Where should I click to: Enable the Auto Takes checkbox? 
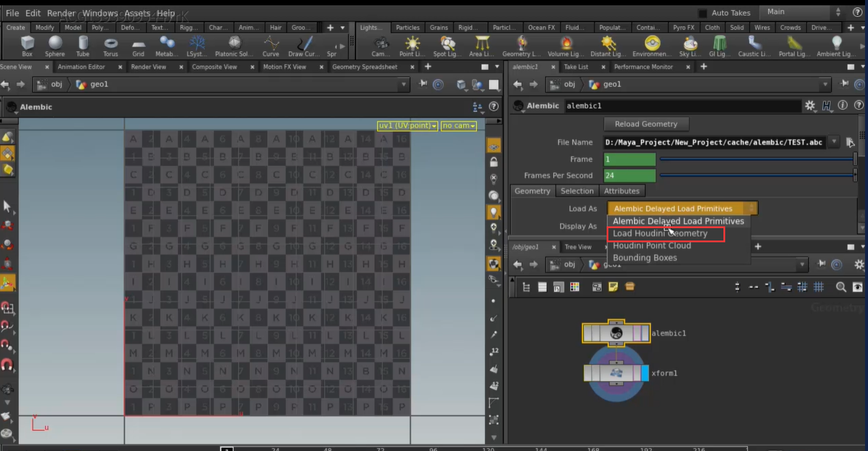coord(702,12)
